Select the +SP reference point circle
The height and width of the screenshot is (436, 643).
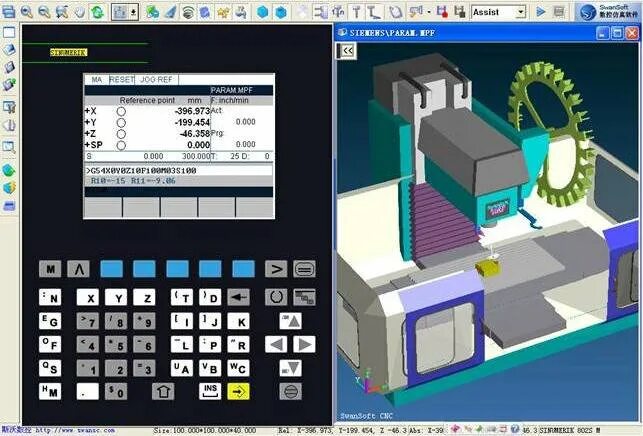coord(121,145)
